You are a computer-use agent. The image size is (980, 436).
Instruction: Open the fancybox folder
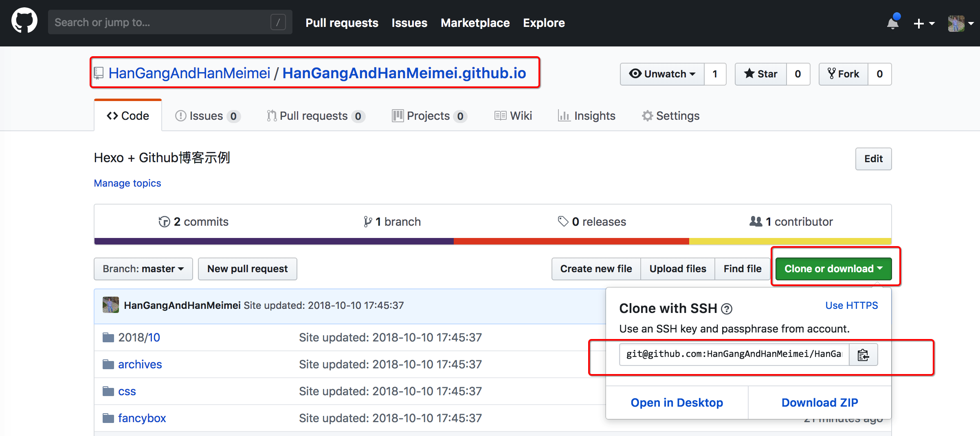tap(142, 418)
